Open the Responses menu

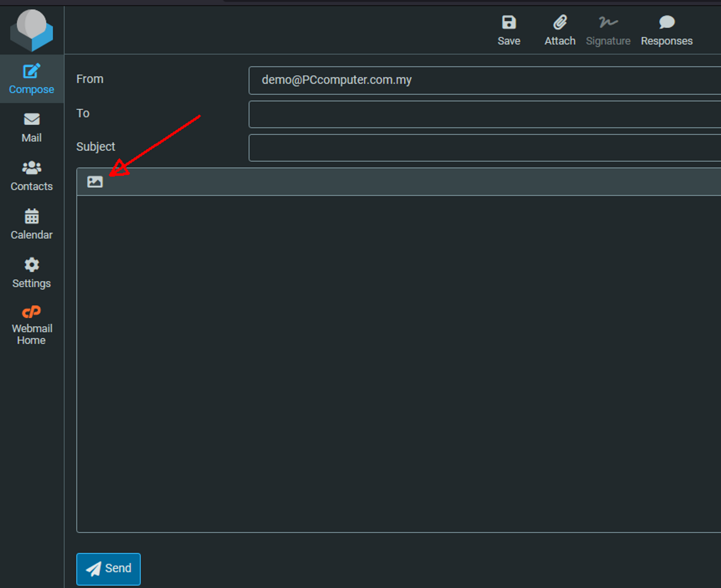tap(666, 30)
